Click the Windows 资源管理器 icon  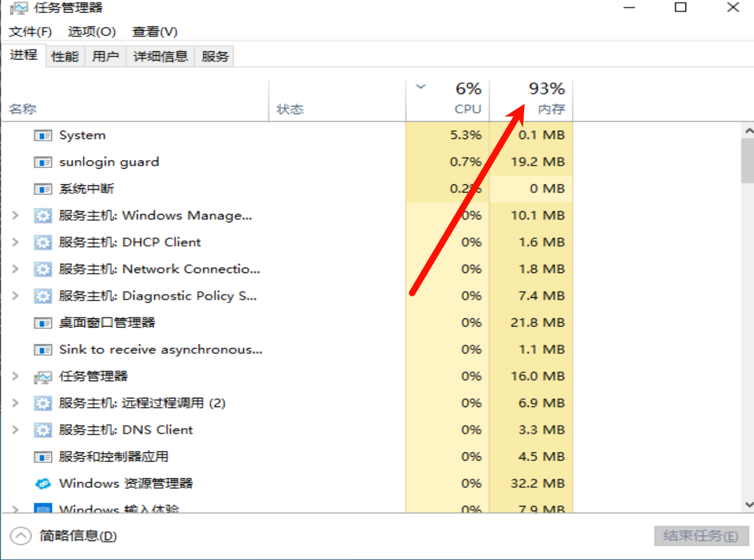coord(43,483)
